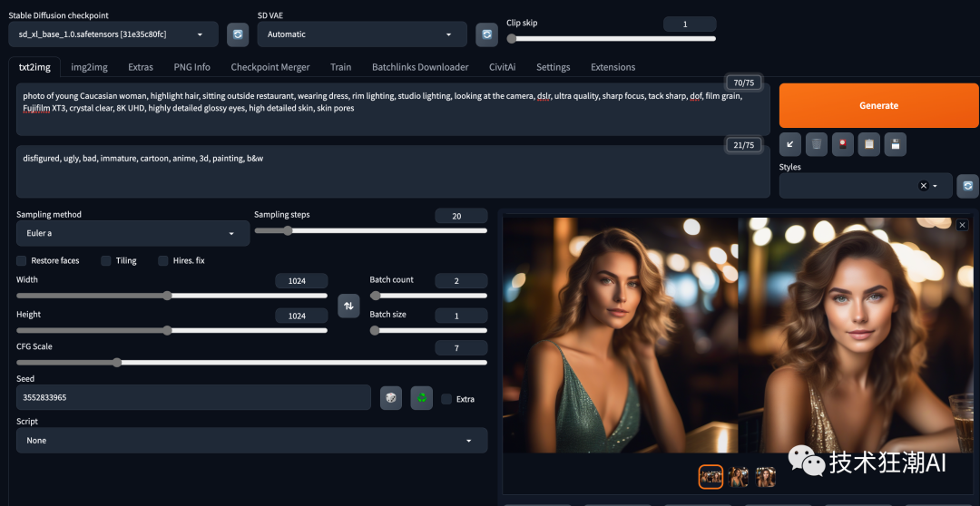Click the gold-dress woman image in the preview
The height and width of the screenshot is (506, 980).
point(856,335)
